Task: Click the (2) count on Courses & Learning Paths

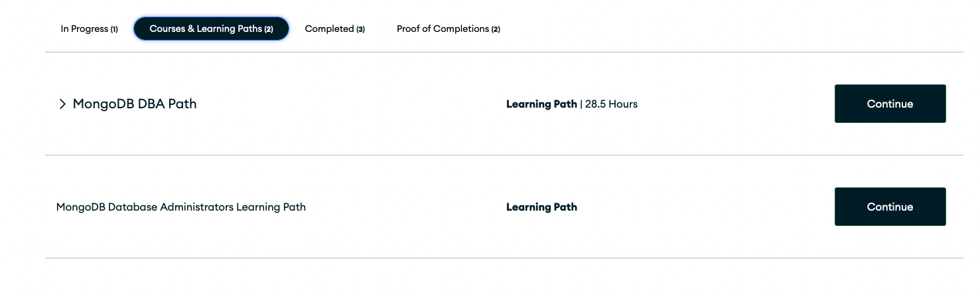Action: [x=269, y=29]
